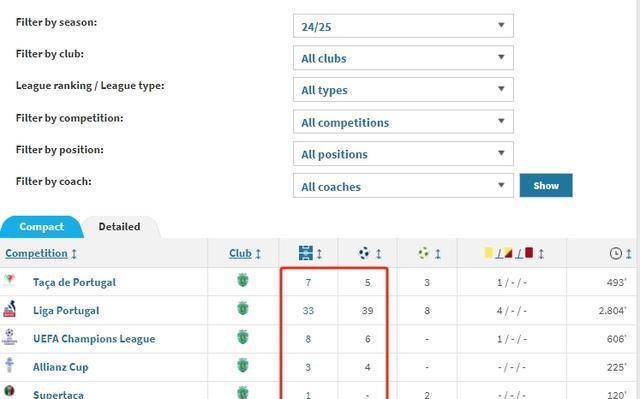Sort by minutes played clock icon
This screenshot has width=640, height=399.
click(616, 254)
